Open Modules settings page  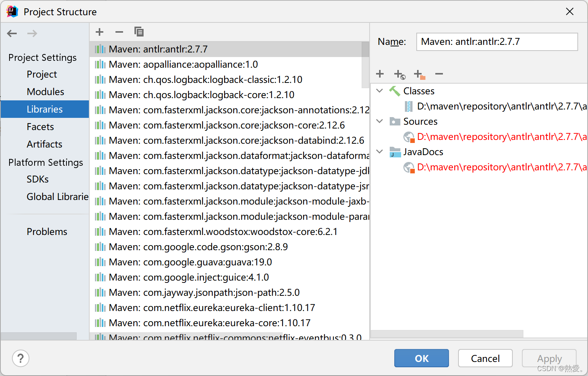[45, 92]
